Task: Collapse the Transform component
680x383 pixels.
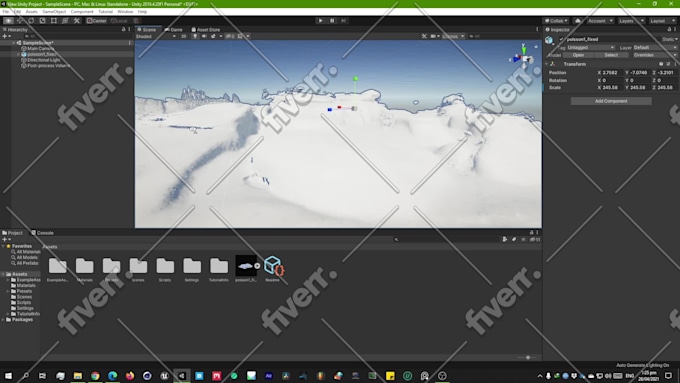Action: (546, 64)
